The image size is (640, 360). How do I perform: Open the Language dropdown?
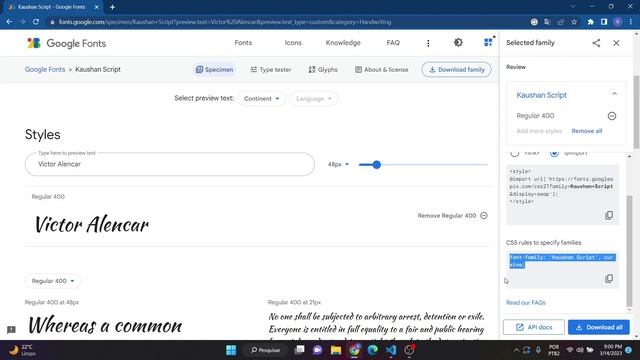313,98
